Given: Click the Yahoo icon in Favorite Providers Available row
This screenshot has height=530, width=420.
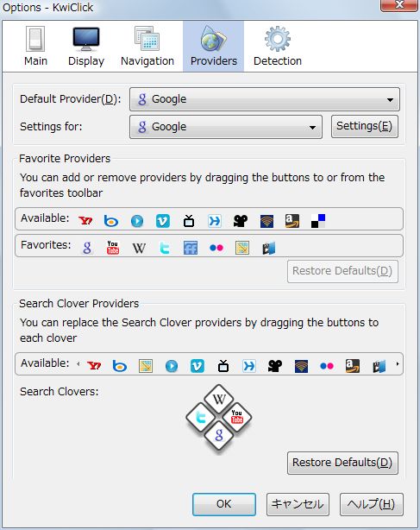Looking at the screenshot, I should click(85, 221).
